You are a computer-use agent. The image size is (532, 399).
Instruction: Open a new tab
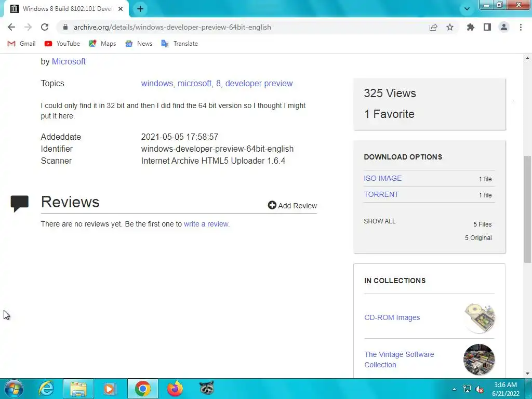tap(140, 9)
